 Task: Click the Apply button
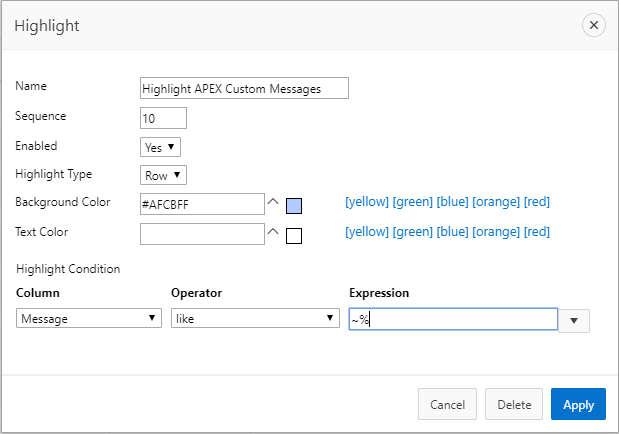point(578,404)
